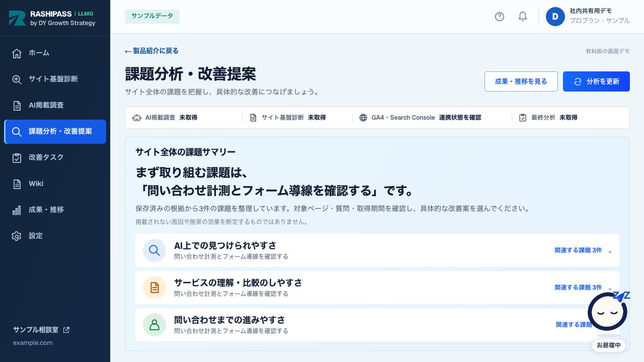Click the 社内共有用デモ account name
This screenshot has height=362, width=644.
click(591, 11)
